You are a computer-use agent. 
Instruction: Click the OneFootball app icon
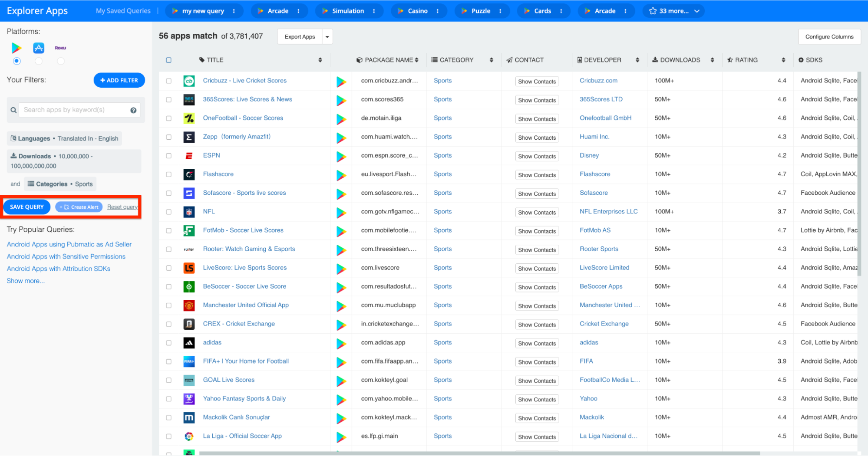click(x=189, y=118)
